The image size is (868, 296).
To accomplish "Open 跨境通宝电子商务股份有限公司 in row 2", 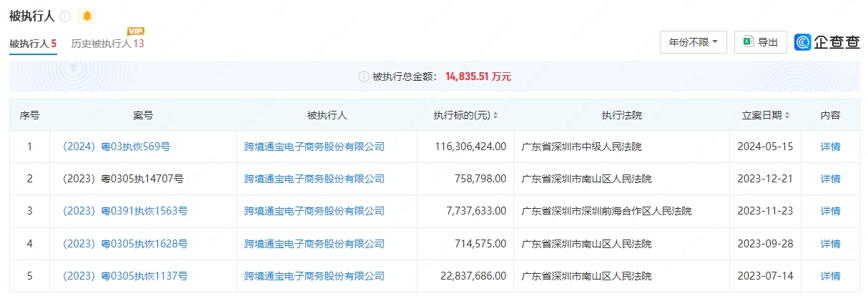I will click(315, 179).
